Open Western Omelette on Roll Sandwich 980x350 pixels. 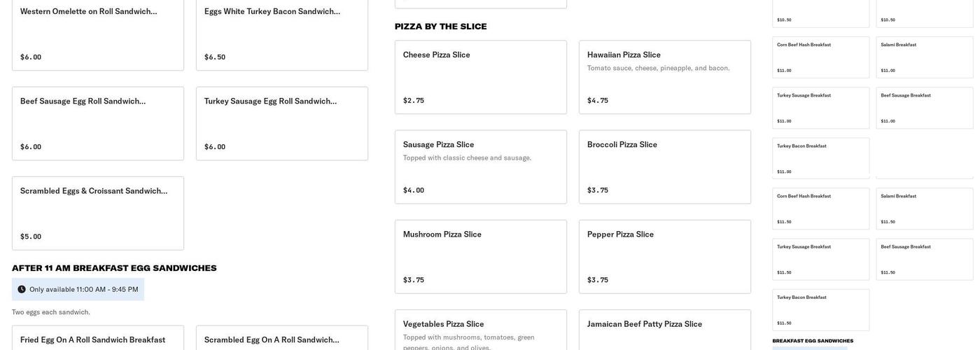tap(97, 34)
